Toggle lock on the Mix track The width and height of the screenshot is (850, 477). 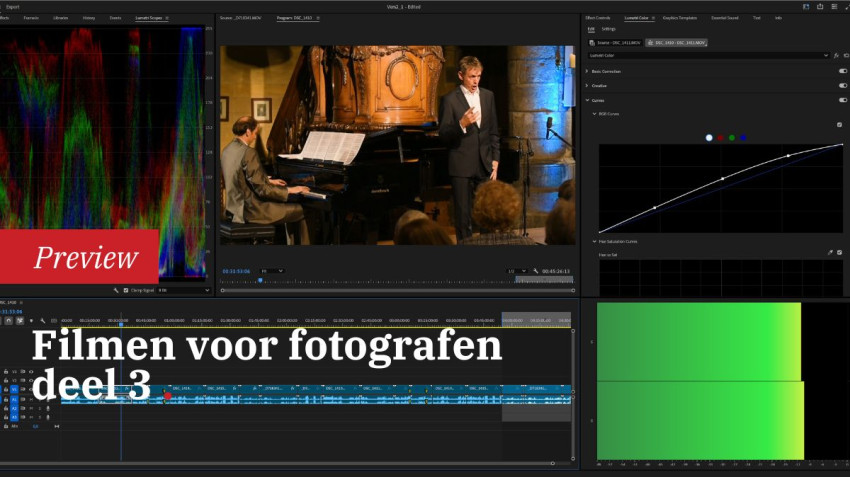point(5,427)
